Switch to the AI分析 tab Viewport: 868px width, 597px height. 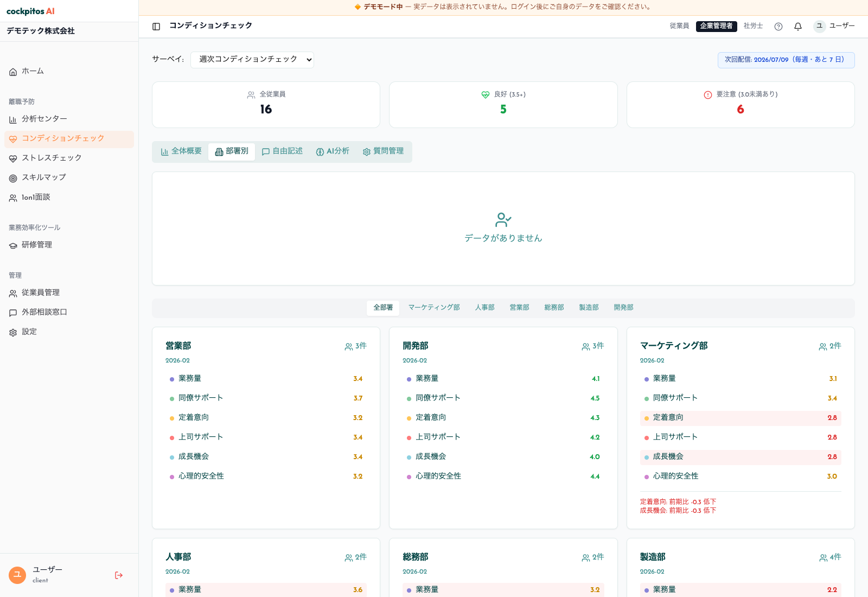click(x=333, y=151)
